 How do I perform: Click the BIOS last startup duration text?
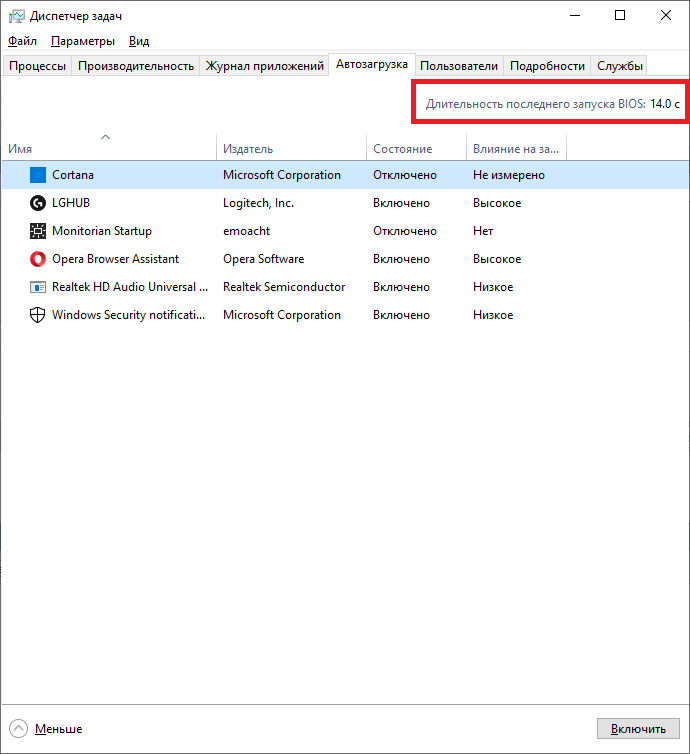552,104
